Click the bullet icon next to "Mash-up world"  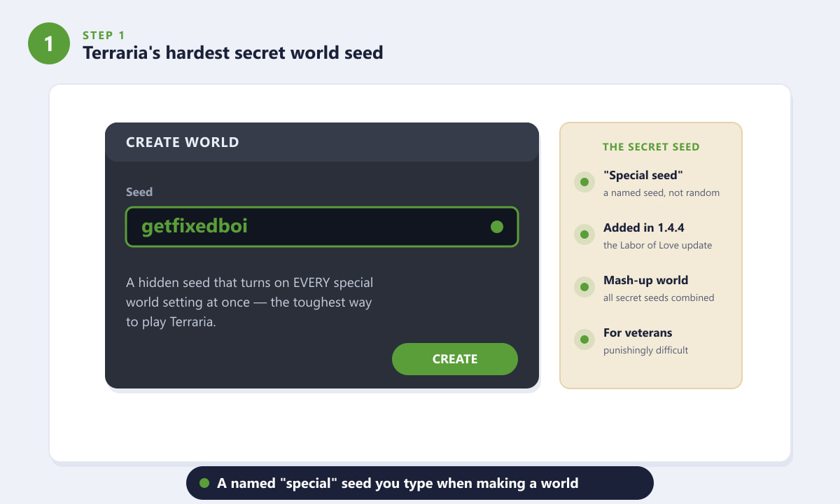tap(584, 287)
